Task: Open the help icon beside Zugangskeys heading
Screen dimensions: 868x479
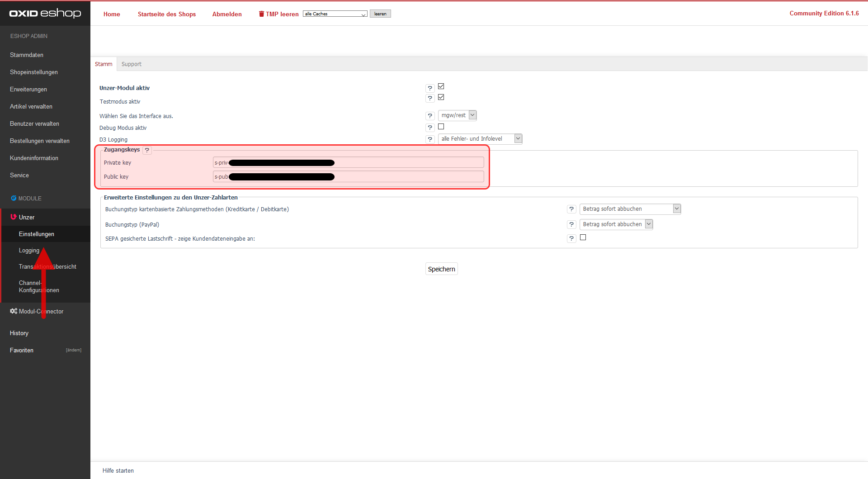Action: (147, 150)
